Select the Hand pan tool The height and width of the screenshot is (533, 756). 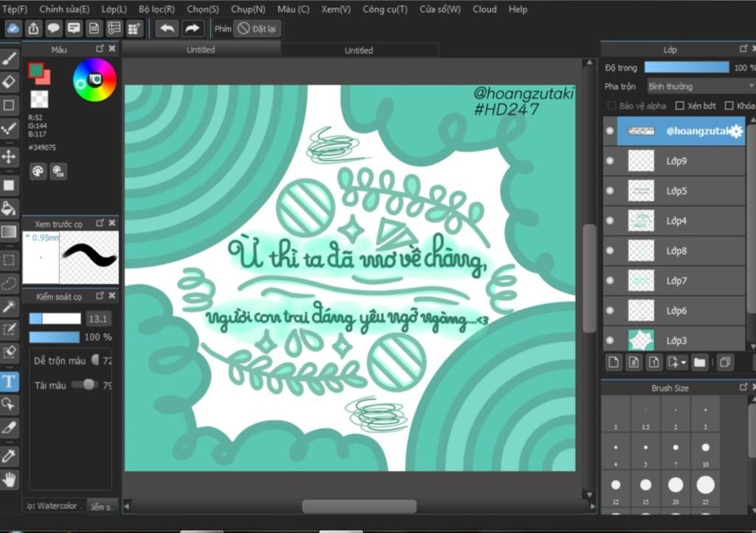[x=9, y=479]
